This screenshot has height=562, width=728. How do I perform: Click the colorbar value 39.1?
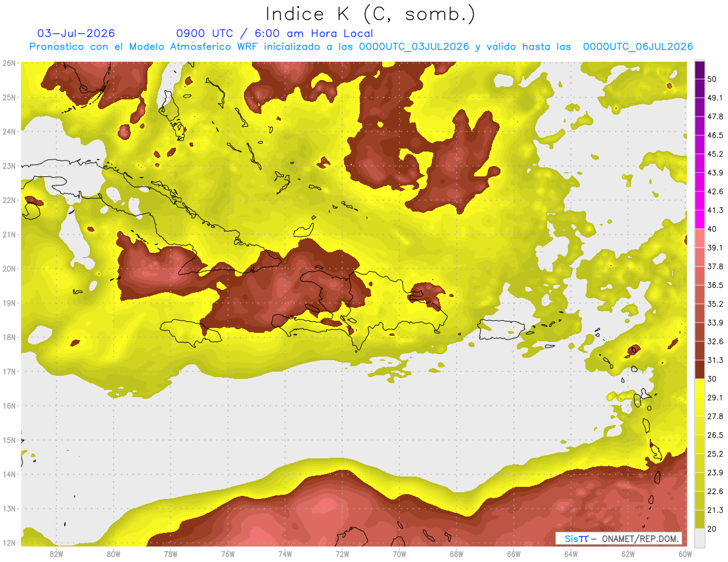[715, 247]
